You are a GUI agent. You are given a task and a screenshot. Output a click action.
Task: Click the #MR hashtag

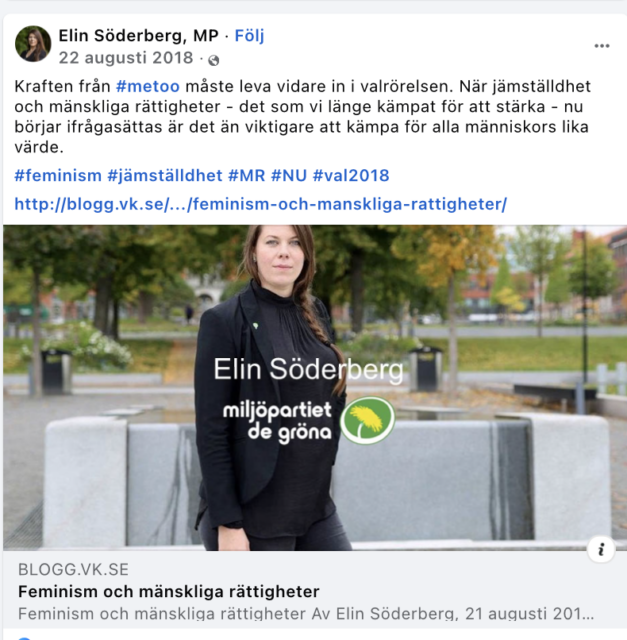point(247,176)
